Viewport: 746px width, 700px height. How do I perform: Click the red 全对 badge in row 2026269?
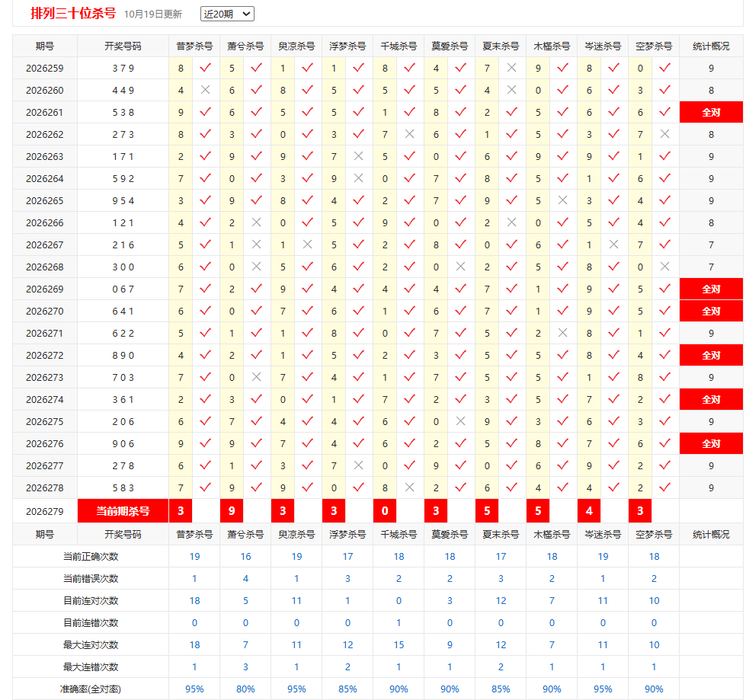[711, 289]
